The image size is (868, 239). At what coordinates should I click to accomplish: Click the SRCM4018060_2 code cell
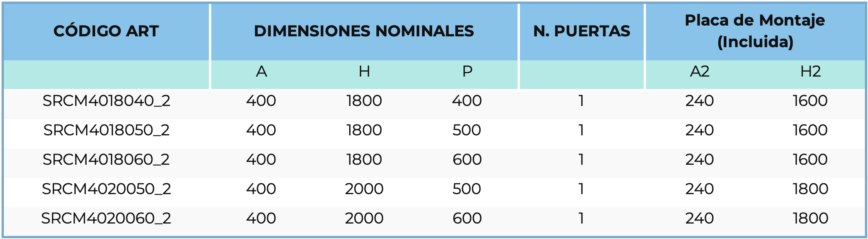[106, 160]
